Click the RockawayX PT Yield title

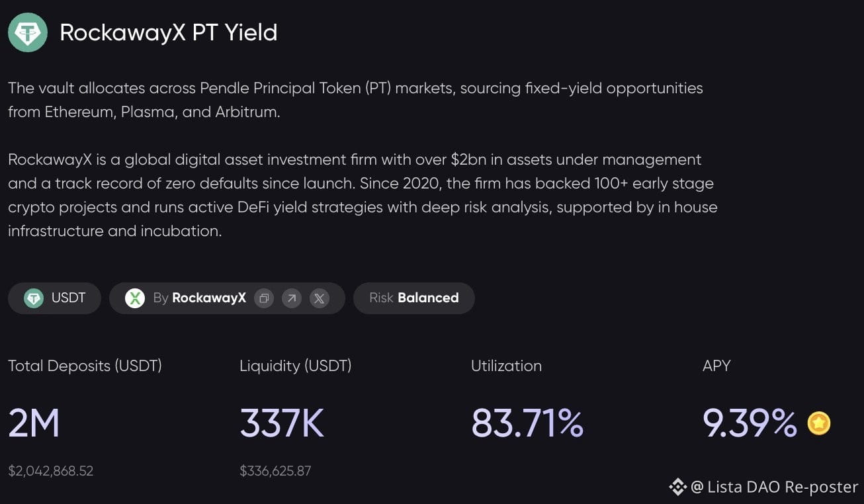[169, 32]
